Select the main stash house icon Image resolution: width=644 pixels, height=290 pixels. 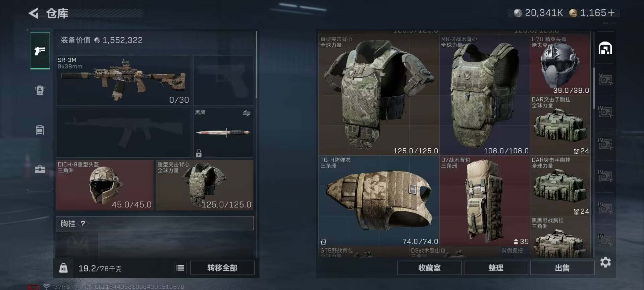click(605, 48)
